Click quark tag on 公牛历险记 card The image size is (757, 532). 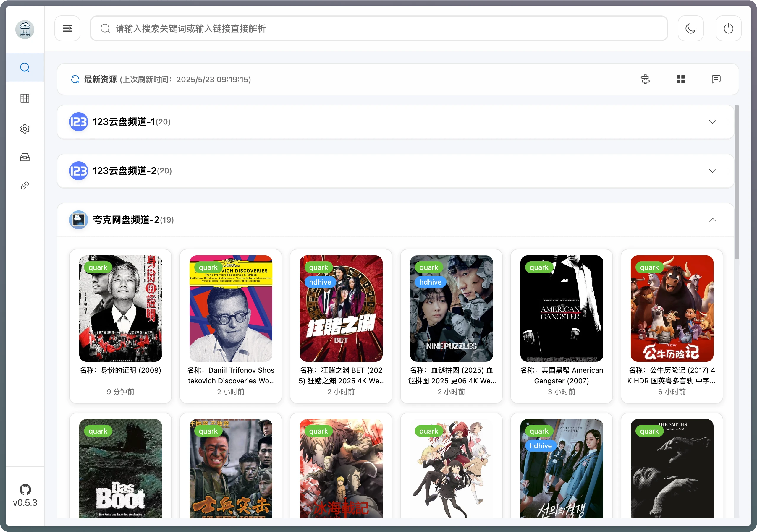[x=650, y=267]
